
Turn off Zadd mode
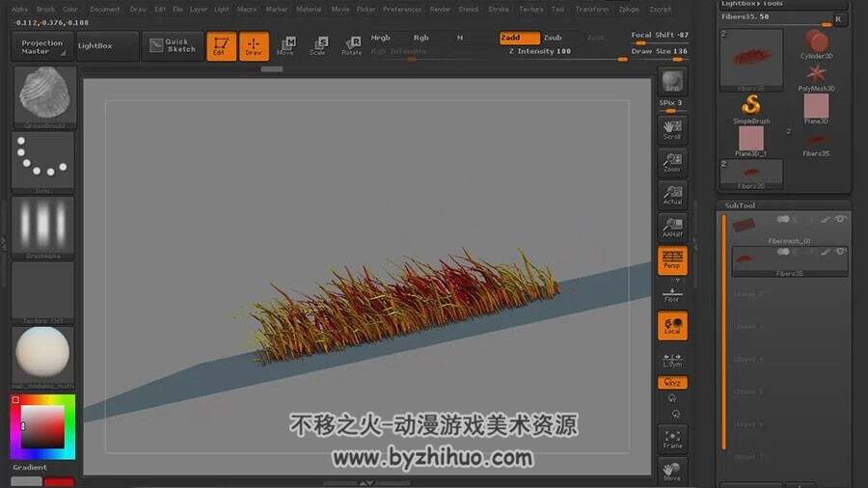(x=519, y=38)
